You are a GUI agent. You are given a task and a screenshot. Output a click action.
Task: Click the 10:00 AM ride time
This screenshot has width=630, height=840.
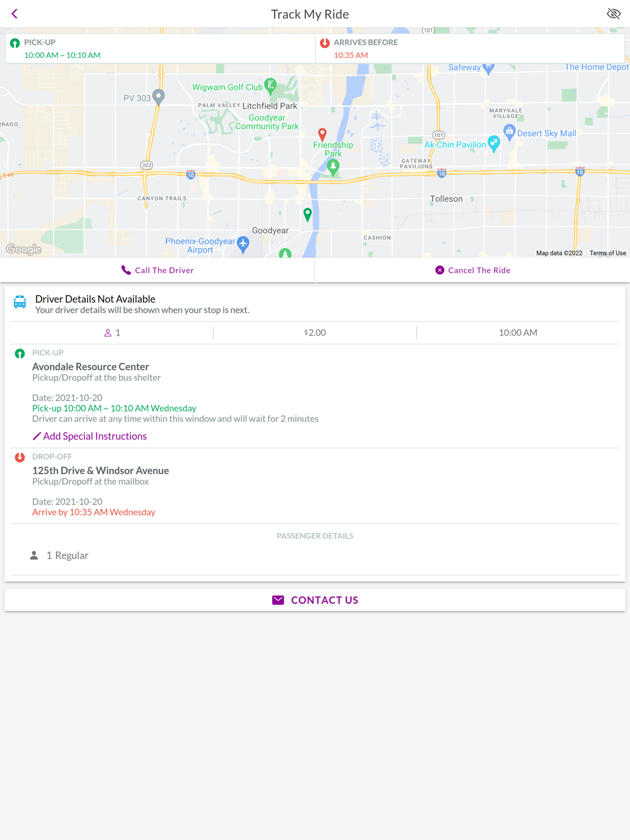click(518, 332)
